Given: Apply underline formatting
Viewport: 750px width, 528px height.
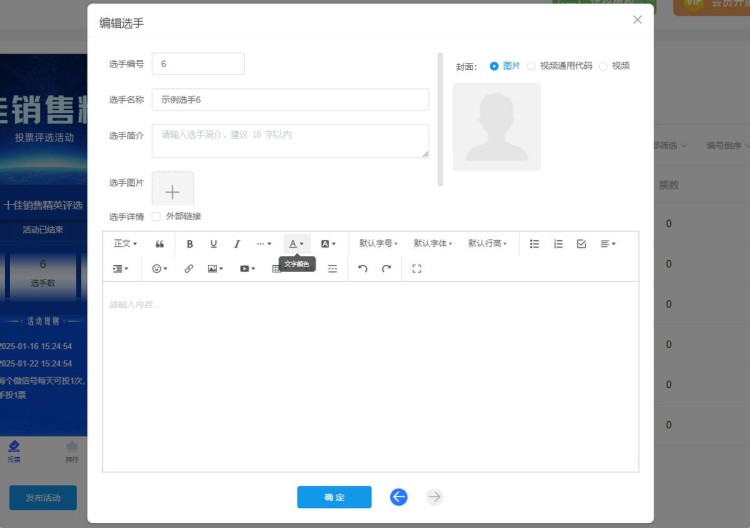Looking at the screenshot, I should point(213,244).
